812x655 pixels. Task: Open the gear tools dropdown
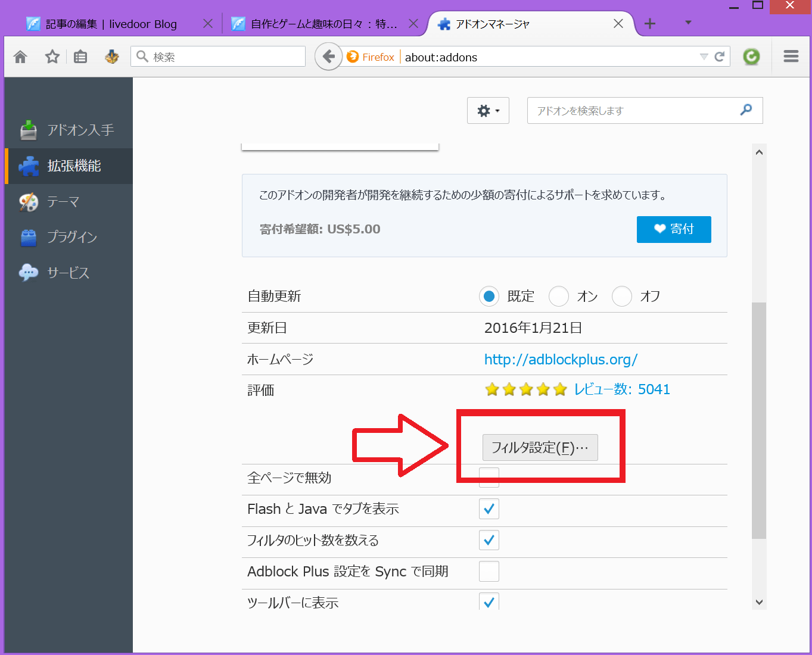(488, 111)
